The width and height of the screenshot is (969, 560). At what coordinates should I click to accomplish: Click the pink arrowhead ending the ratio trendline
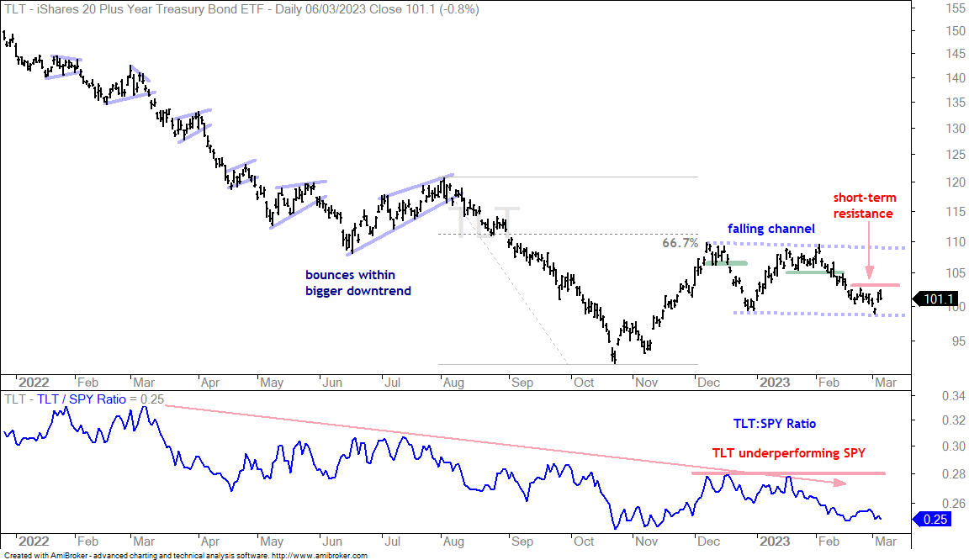point(839,483)
